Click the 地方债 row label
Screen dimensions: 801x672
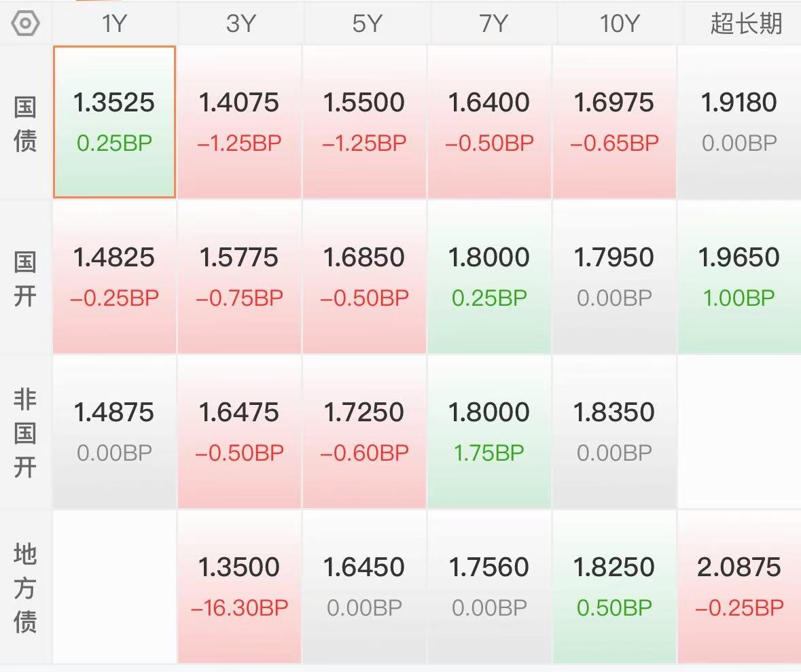tap(25, 588)
